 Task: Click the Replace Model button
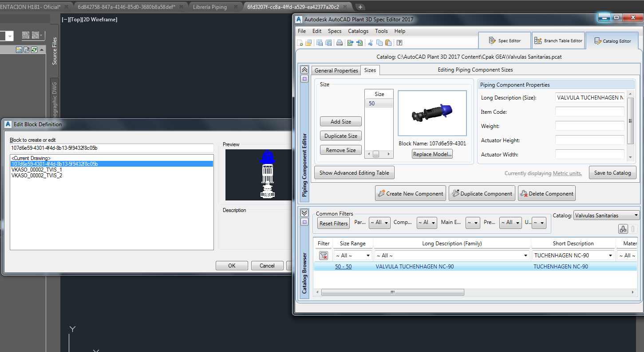[x=432, y=154]
